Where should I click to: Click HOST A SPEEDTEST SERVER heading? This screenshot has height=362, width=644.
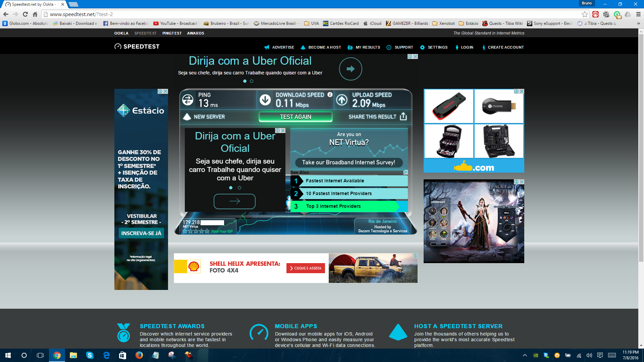click(458, 326)
